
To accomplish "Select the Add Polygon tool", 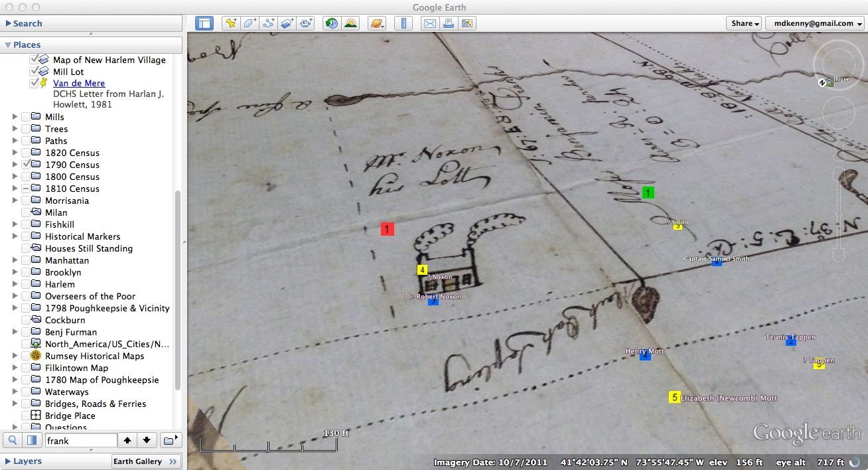I will [x=250, y=23].
